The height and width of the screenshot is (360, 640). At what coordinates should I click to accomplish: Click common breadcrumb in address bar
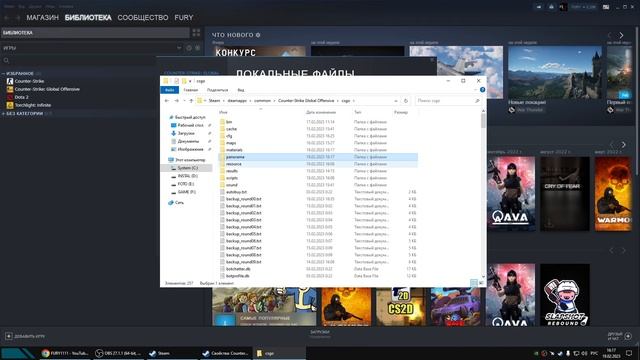pos(262,100)
